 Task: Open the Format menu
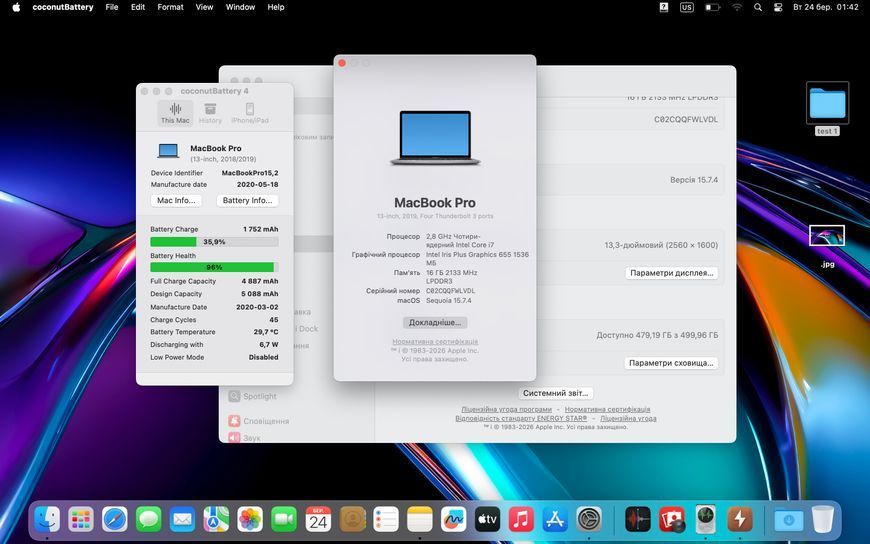coord(170,7)
